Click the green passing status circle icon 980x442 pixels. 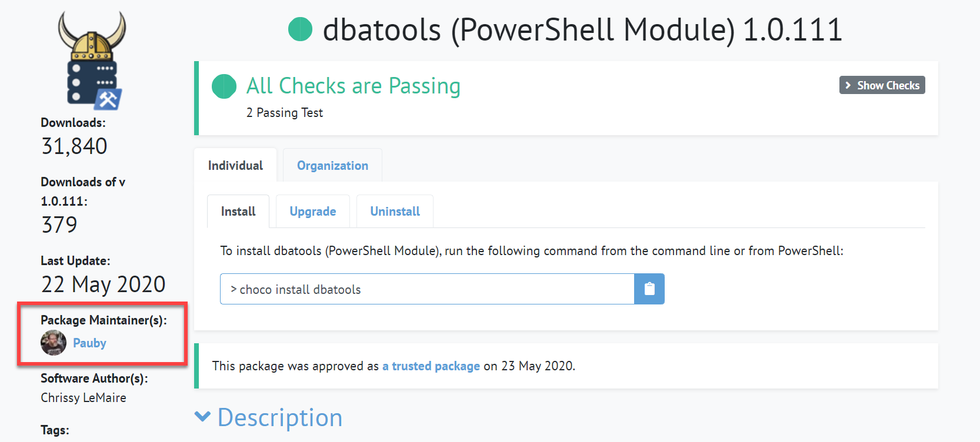tap(224, 86)
